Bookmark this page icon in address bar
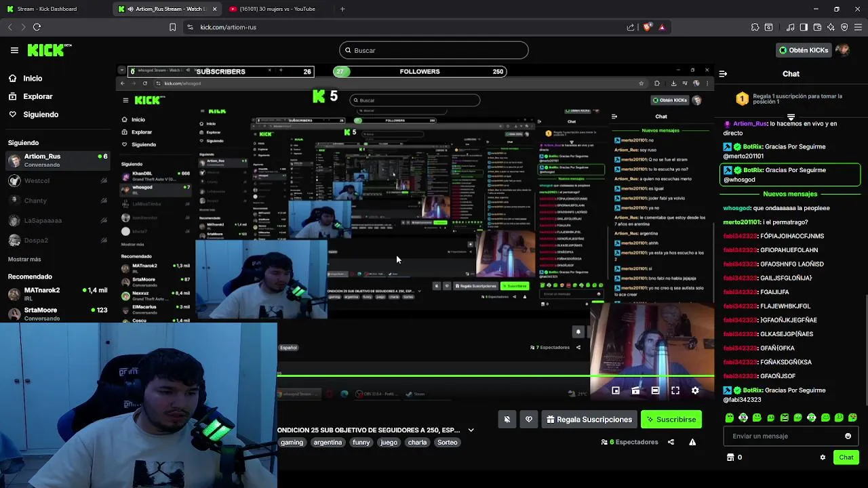This screenshot has height=488, width=868. click(x=172, y=27)
